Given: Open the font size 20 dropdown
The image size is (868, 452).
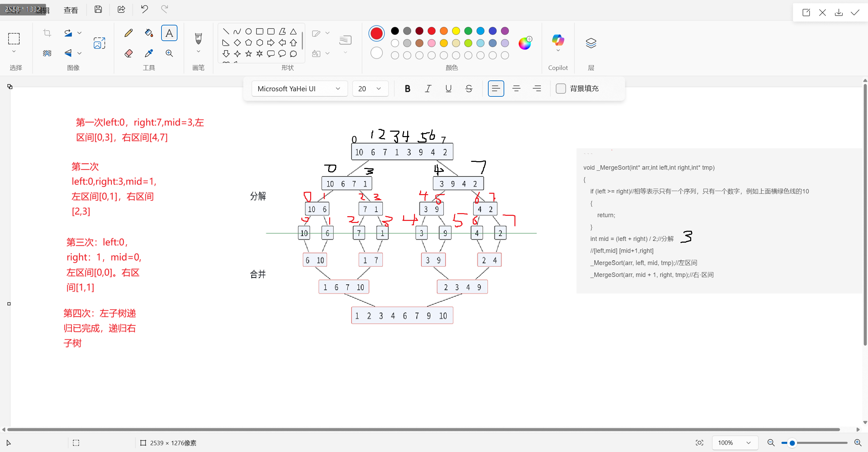Looking at the screenshot, I should point(370,89).
